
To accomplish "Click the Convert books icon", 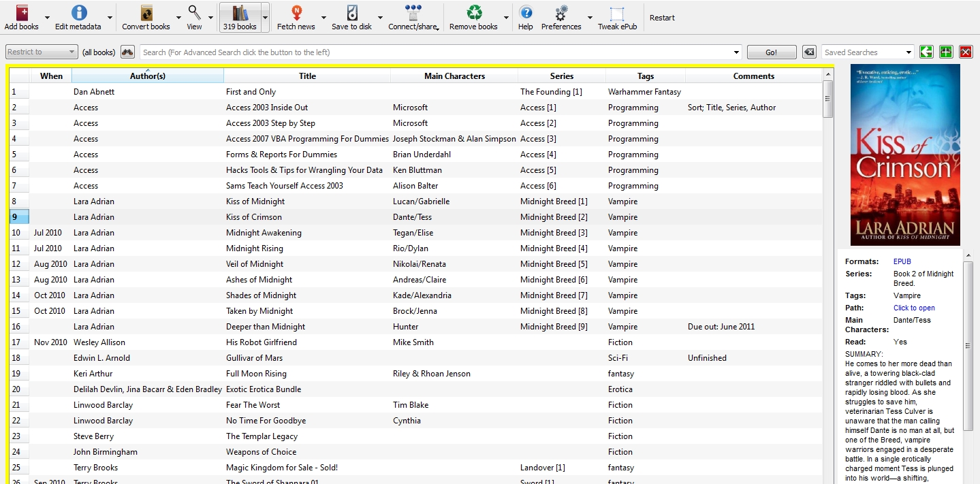I will click(x=146, y=13).
